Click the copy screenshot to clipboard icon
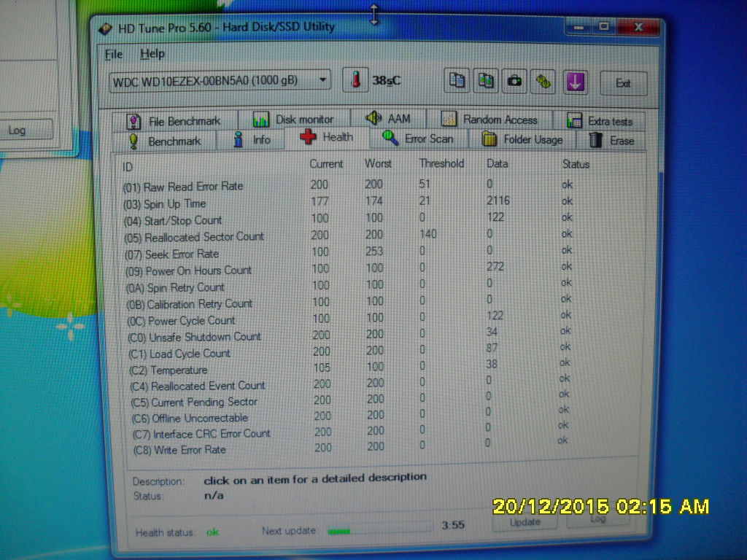Viewport: 747px width, 560px height. click(x=485, y=80)
